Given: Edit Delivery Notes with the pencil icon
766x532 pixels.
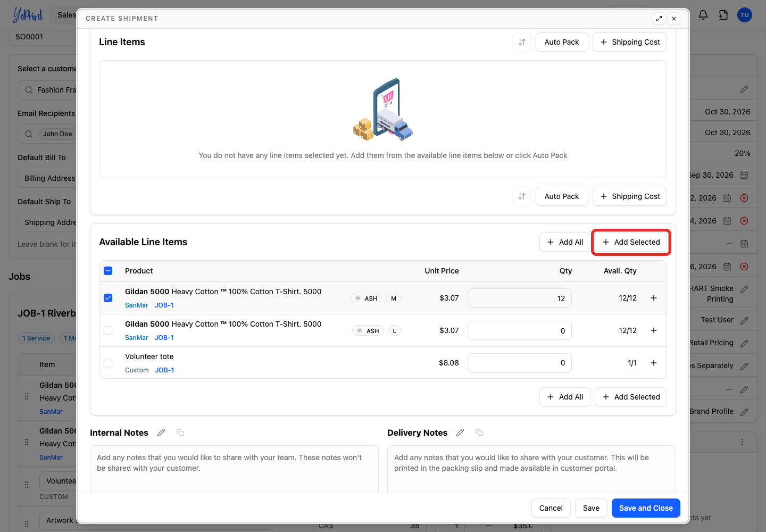Looking at the screenshot, I should (x=460, y=433).
